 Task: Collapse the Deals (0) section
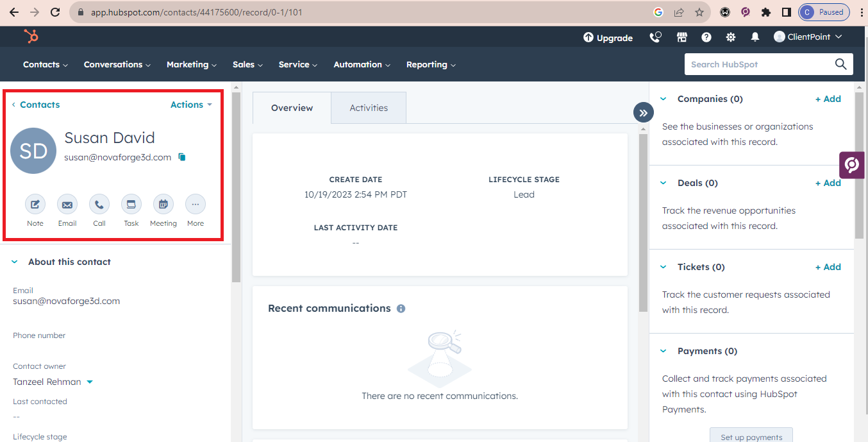(664, 183)
